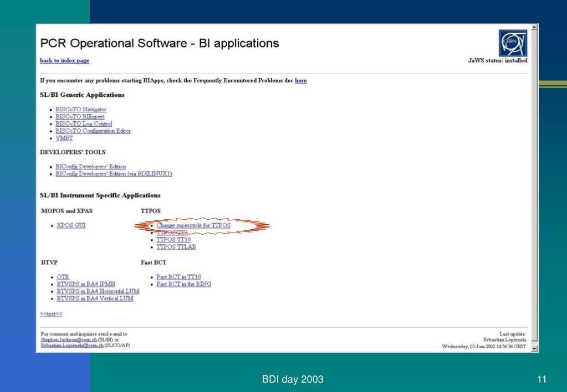Follow the 'back to index page' link
The width and height of the screenshot is (567, 392).
[x=64, y=60]
